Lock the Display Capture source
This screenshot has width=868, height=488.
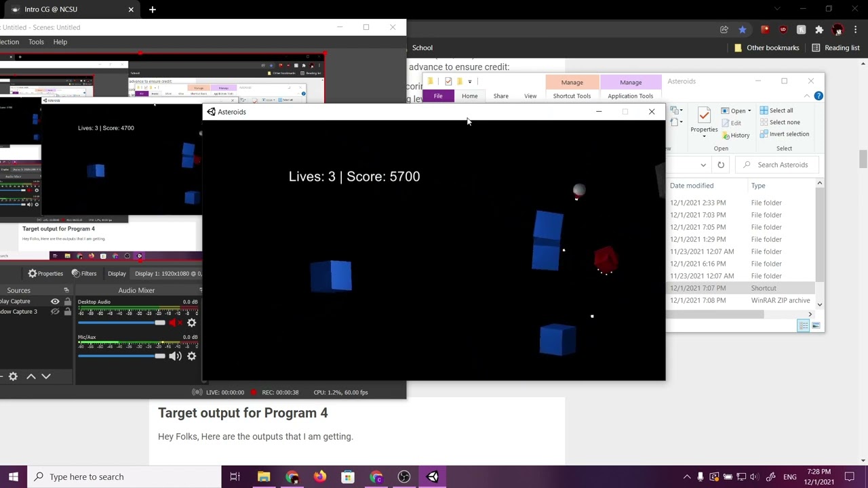[67, 301]
